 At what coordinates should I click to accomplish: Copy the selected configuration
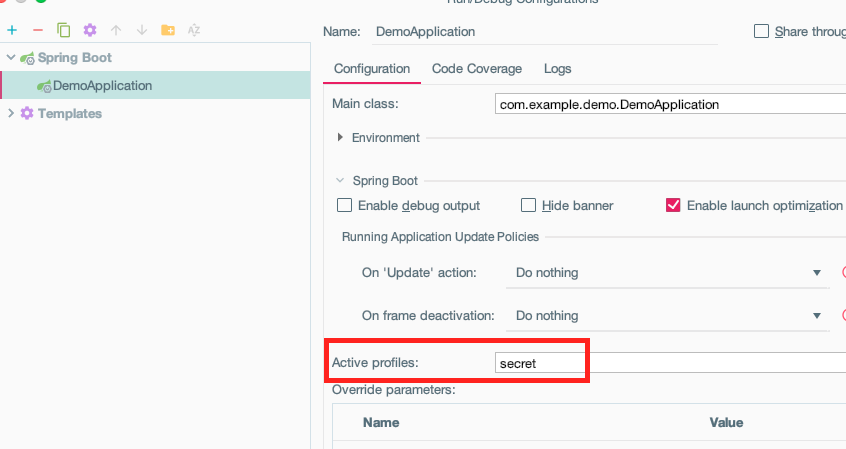pos(64,30)
